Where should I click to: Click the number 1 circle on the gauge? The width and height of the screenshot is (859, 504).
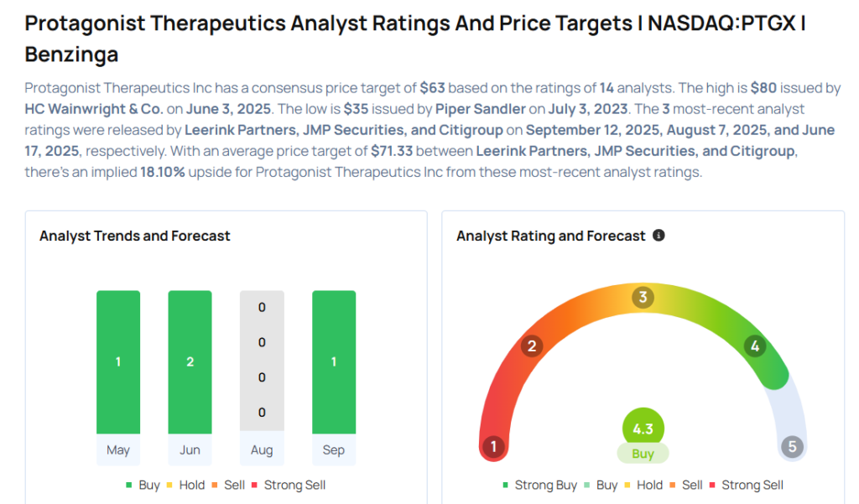[x=494, y=446]
